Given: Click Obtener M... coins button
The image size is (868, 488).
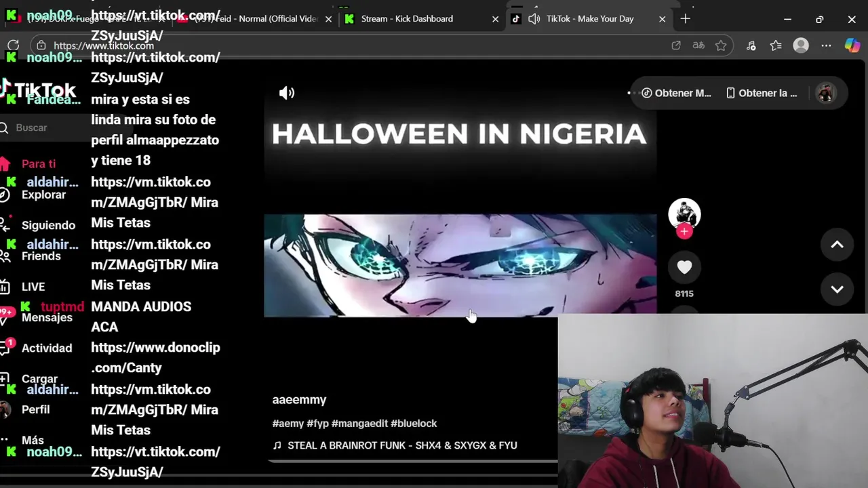Looking at the screenshot, I should (x=677, y=93).
